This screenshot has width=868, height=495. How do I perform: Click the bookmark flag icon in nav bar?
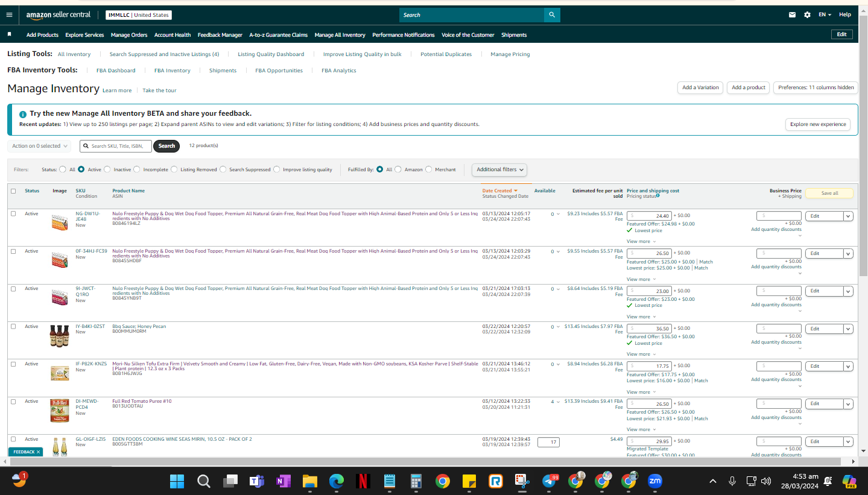[9, 34]
